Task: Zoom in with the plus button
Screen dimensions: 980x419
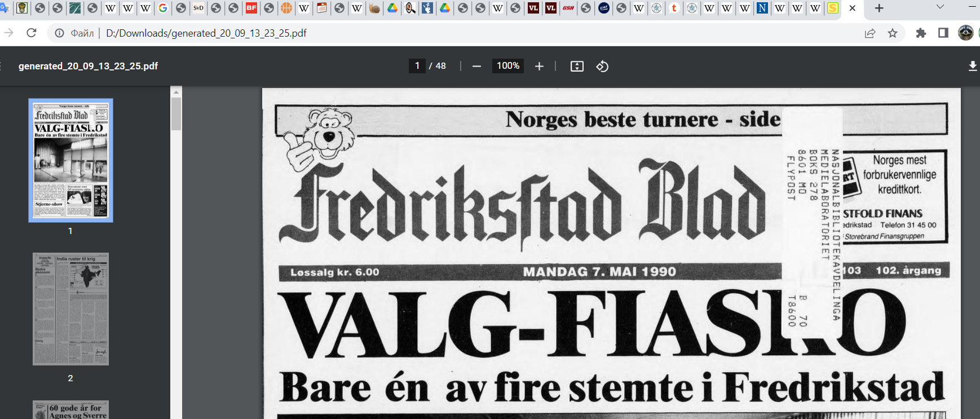Action: tap(539, 67)
